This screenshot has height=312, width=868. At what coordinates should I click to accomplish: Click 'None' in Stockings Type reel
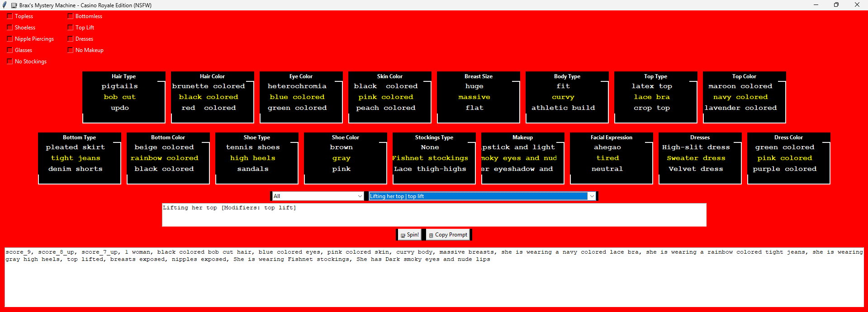[430, 147]
